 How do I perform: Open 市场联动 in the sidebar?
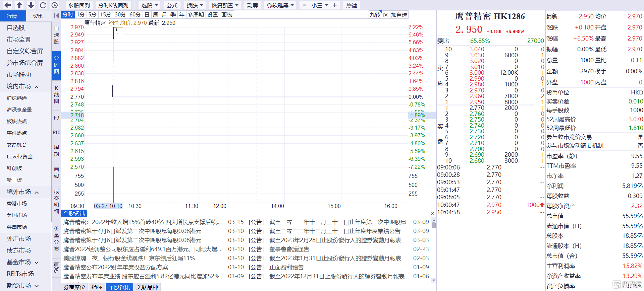pyautogui.click(x=19, y=75)
